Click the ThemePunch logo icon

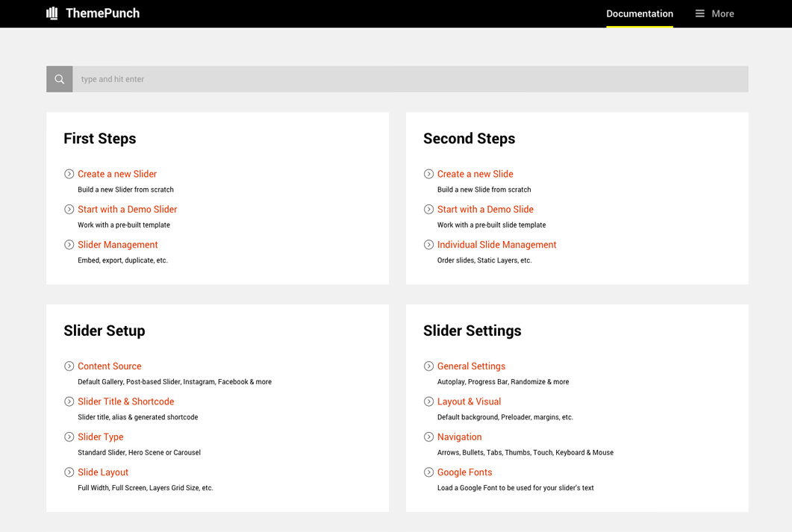pyautogui.click(x=52, y=13)
